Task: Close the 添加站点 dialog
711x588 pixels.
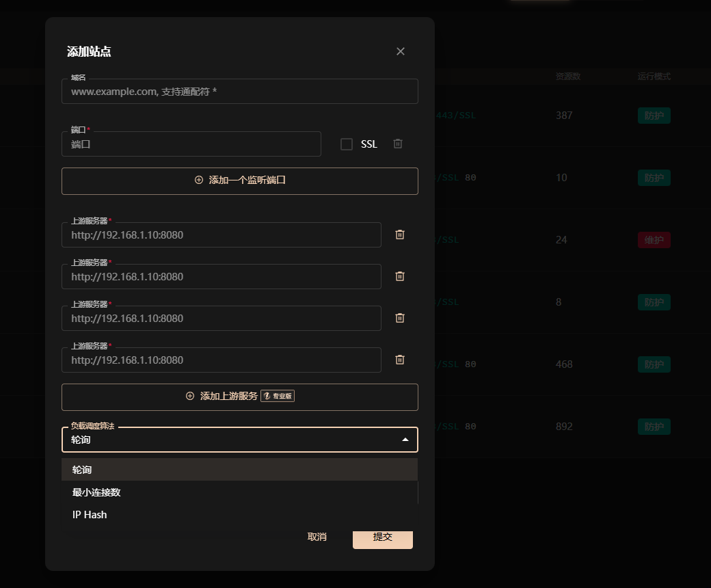Action: tap(401, 51)
